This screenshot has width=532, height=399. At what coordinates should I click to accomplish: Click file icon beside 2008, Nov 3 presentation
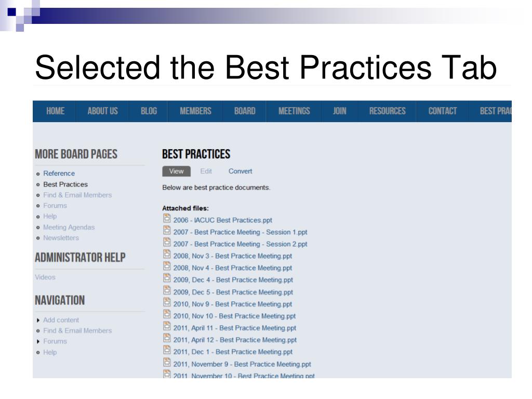point(167,254)
